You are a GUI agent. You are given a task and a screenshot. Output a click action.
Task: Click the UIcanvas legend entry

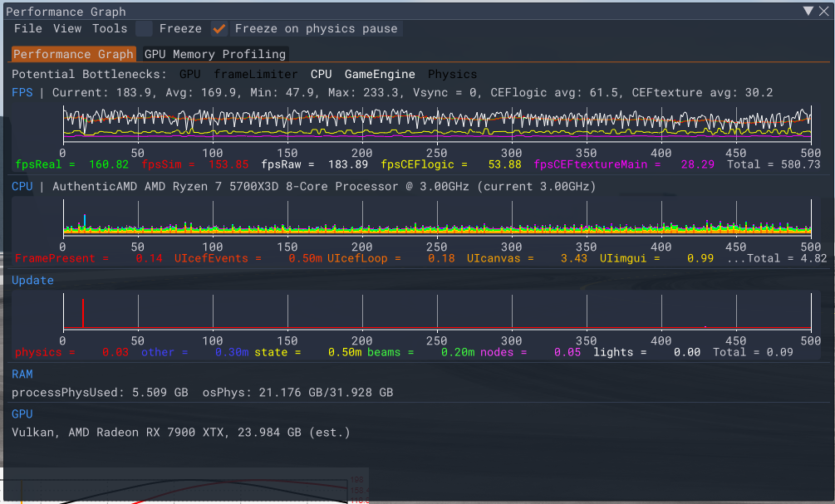[x=528, y=259]
